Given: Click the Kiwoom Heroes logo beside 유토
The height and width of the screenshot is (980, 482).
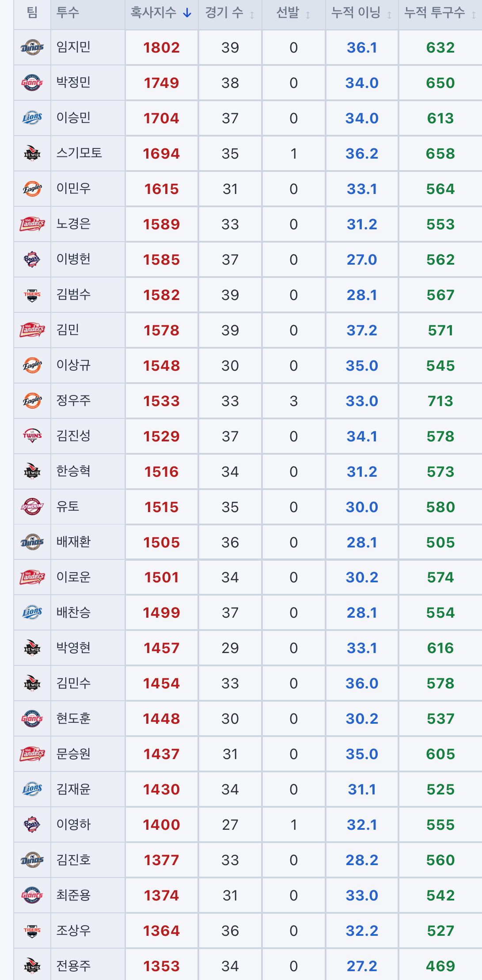Looking at the screenshot, I should point(32,506).
